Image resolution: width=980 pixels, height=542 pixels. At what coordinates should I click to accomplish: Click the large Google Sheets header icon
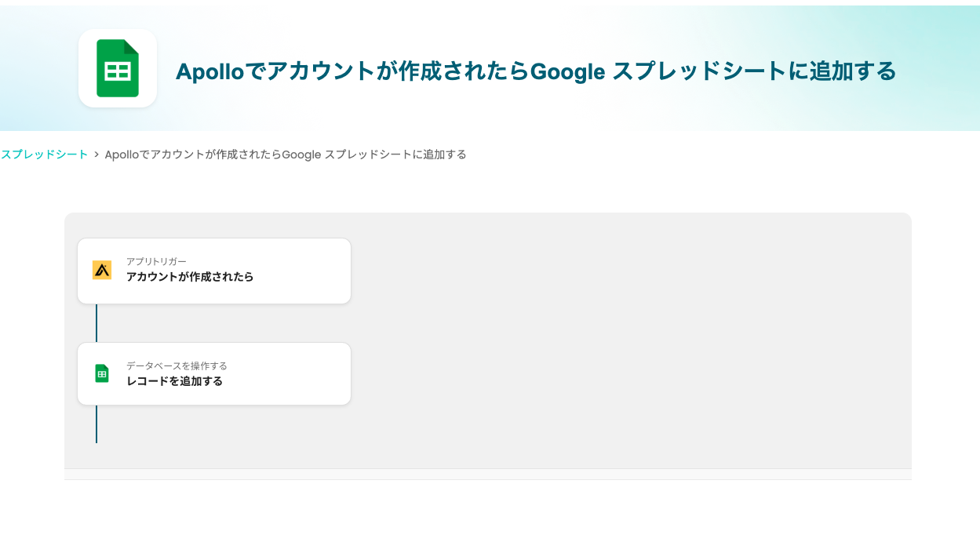(x=118, y=68)
